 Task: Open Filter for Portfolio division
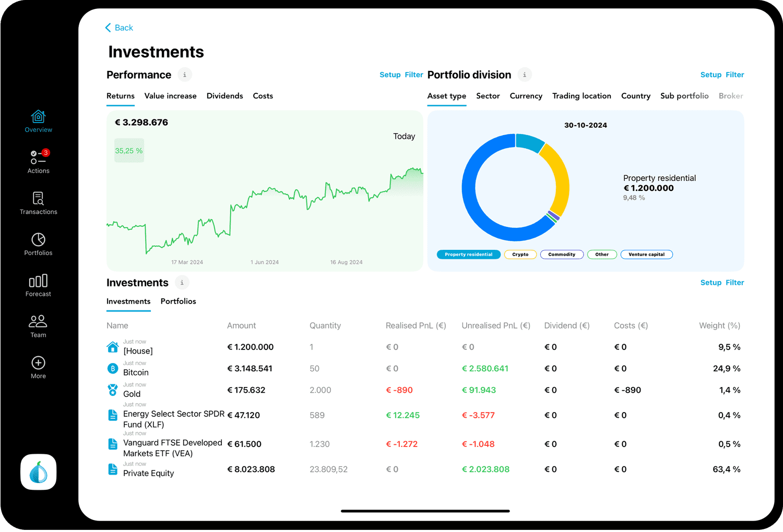pos(734,75)
